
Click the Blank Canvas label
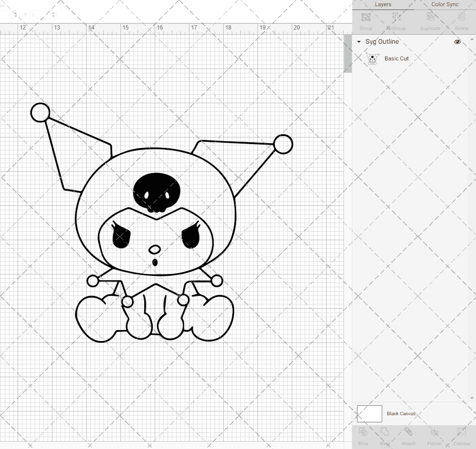(401, 413)
